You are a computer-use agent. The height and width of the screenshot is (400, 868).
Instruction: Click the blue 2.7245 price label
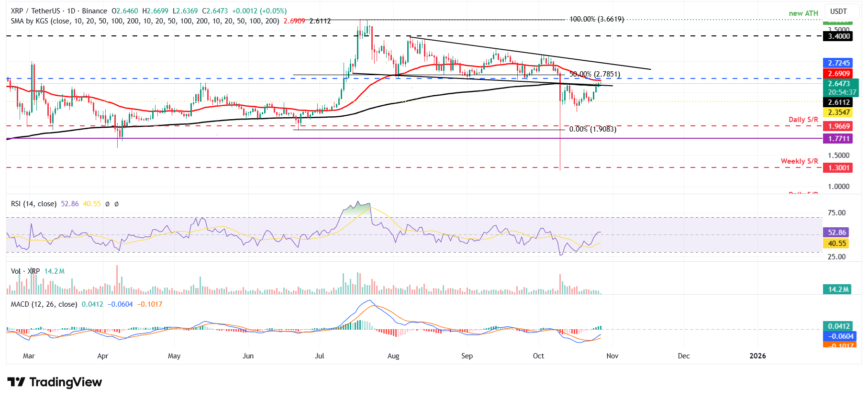tap(838, 63)
